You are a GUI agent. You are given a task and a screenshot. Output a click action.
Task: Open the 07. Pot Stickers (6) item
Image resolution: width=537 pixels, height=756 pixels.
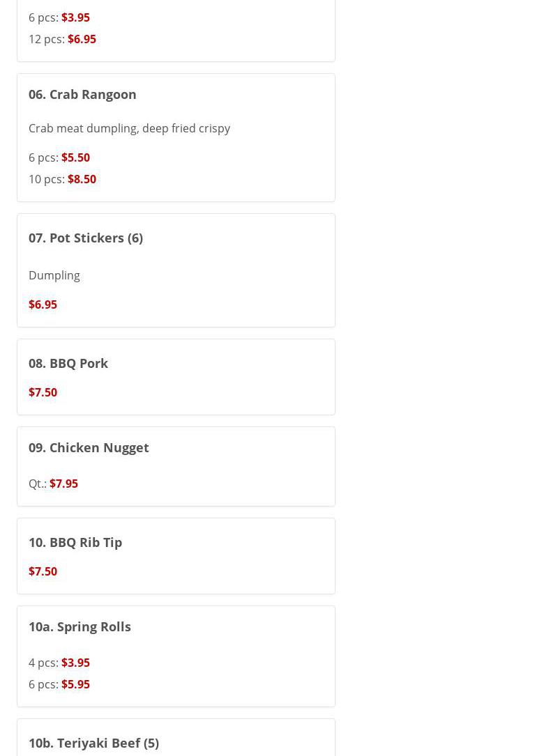(x=86, y=238)
